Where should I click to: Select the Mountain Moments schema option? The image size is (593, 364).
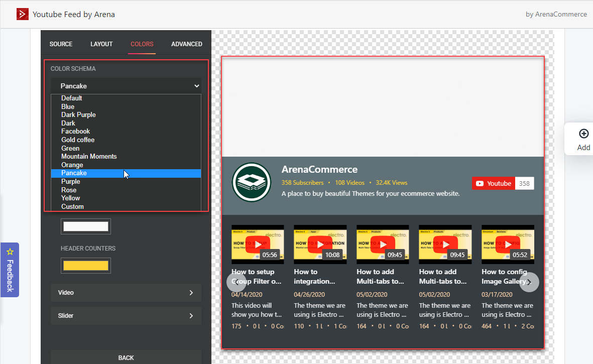tap(126, 157)
